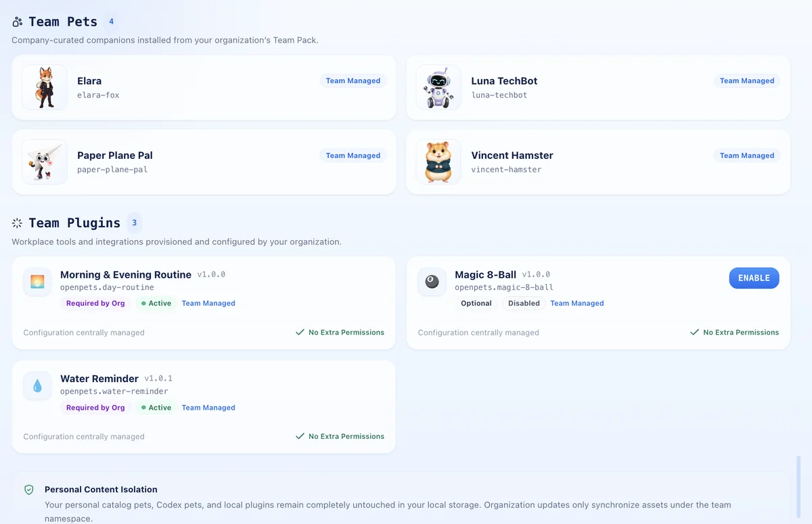Viewport: 812px width, 524px height.
Task: Click the Disabled badge on Magic 8-Ball
Action: coord(524,304)
